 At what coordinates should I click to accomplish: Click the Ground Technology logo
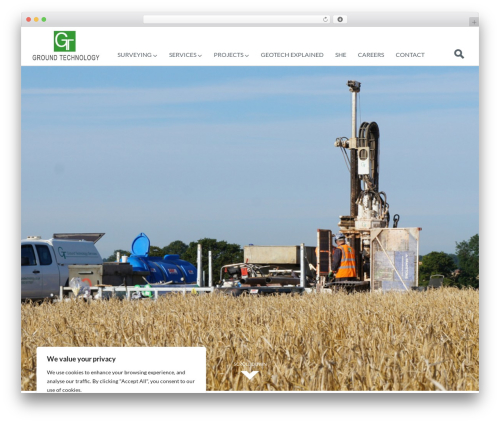click(x=66, y=46)
